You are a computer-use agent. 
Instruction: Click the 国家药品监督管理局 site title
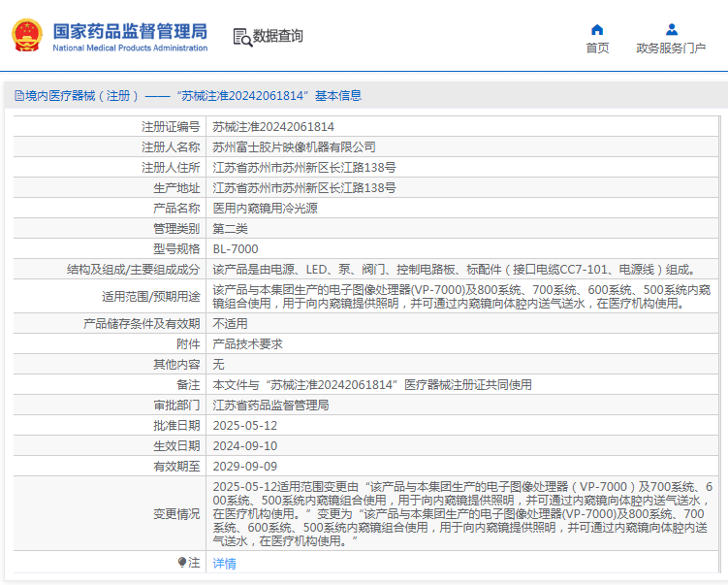(129, 30)
